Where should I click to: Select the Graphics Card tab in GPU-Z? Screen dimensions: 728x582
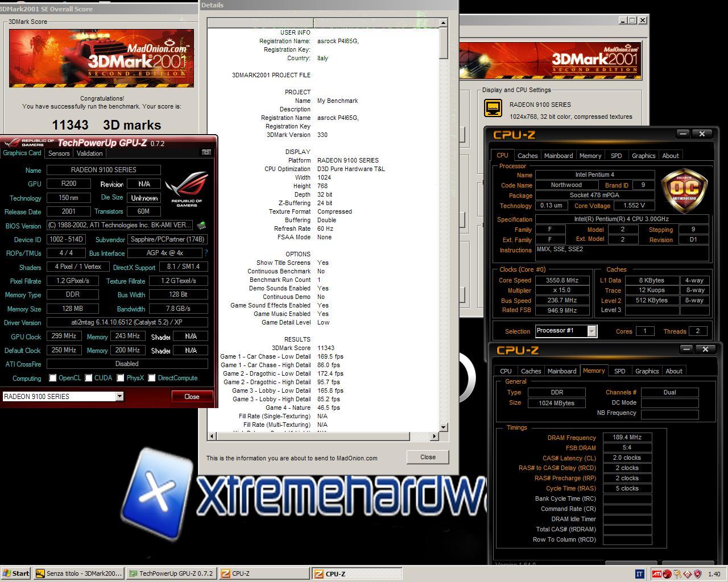click(x=22, y=152)
